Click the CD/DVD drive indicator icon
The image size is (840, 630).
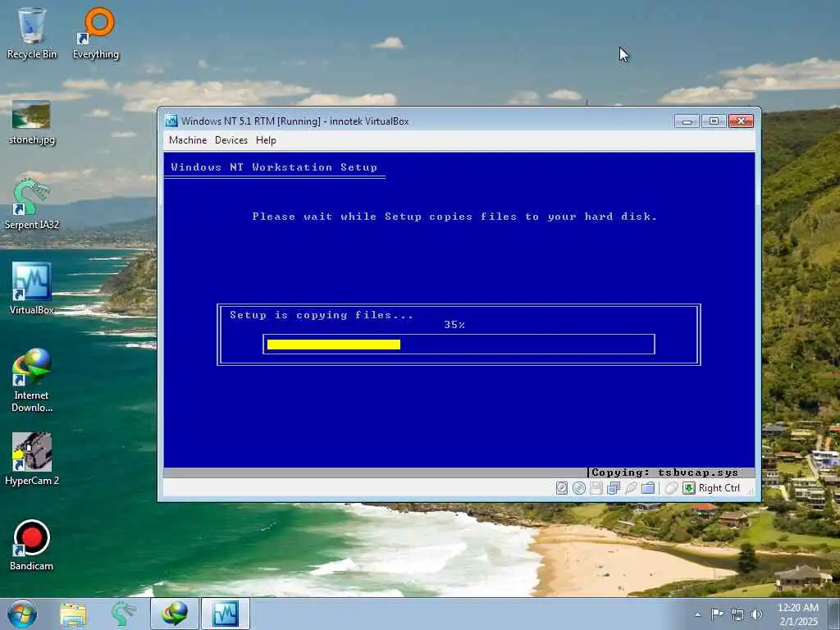(x=579, y=488)
